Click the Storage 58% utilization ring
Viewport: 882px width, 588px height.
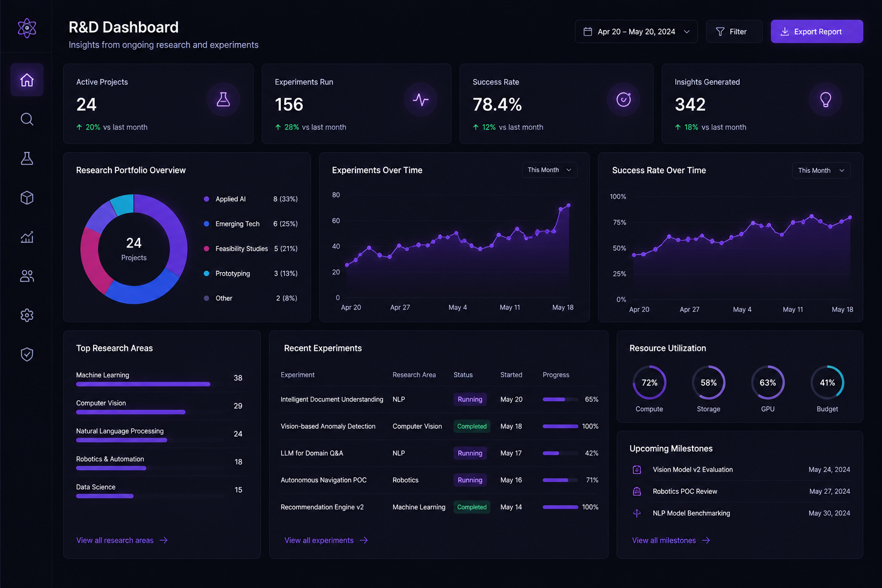(709, 382)
